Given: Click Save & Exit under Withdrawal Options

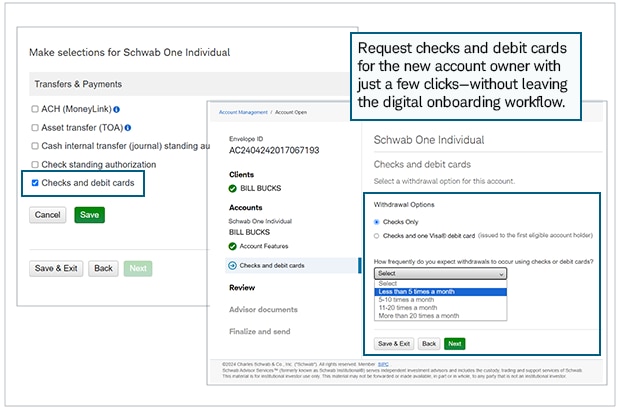Looking at the screenshot, I should [x=394, y=344].
